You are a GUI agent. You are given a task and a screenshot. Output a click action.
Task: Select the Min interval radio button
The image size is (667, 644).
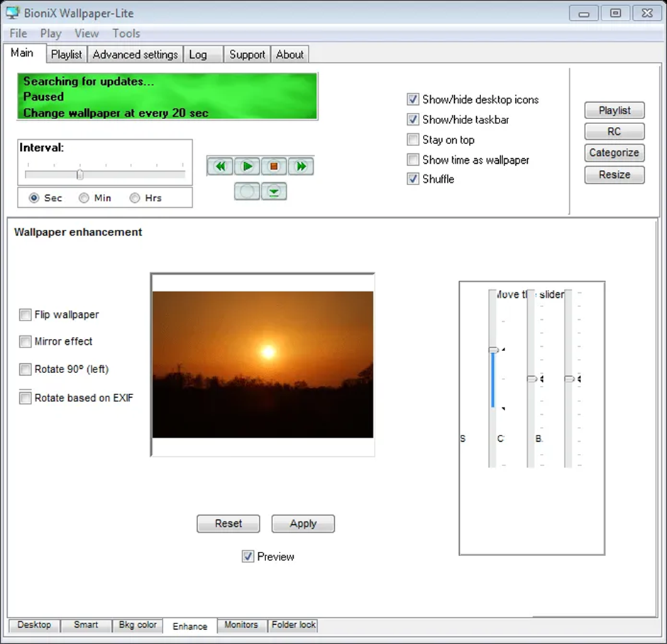84,198
